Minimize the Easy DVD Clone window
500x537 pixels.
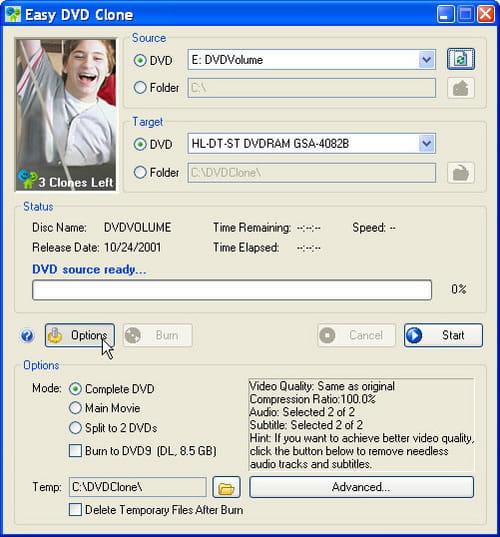(x=446, y=14)
